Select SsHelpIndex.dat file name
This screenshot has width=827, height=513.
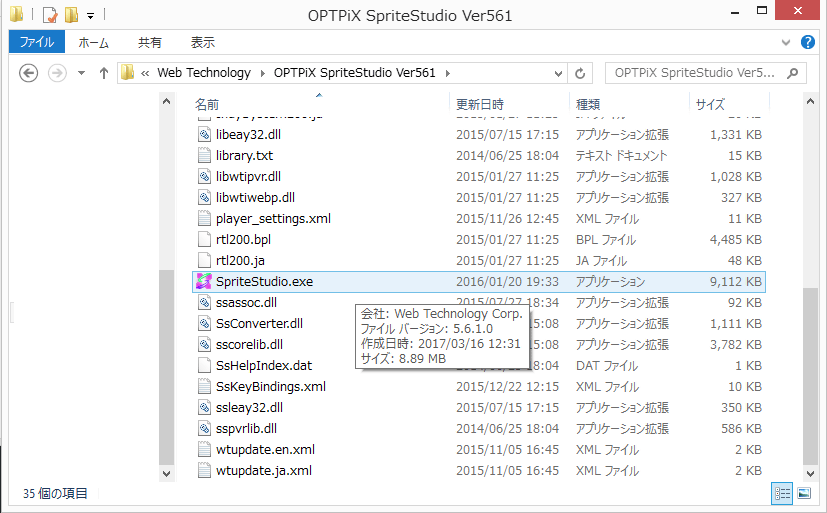tap(264, 365)
